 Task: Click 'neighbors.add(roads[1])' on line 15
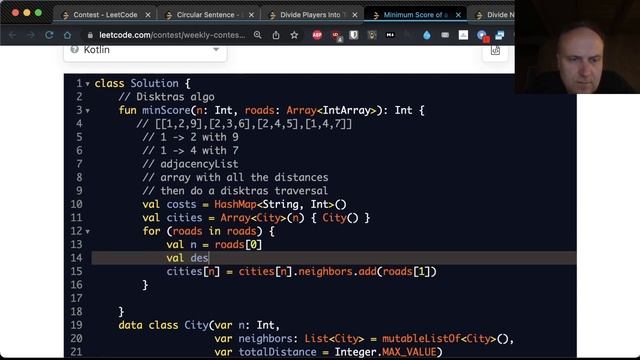tap(367, 271)
